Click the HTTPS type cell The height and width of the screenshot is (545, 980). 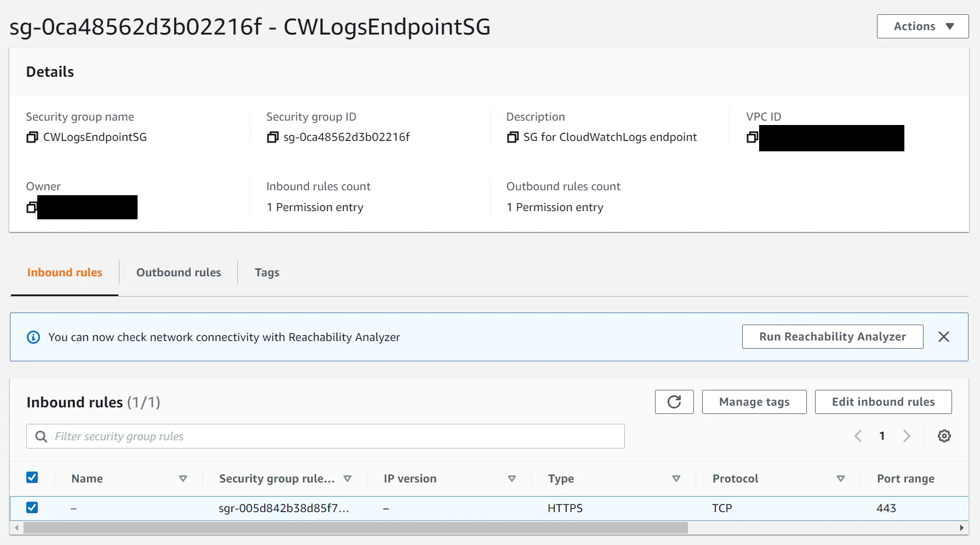tap(565, 508)
